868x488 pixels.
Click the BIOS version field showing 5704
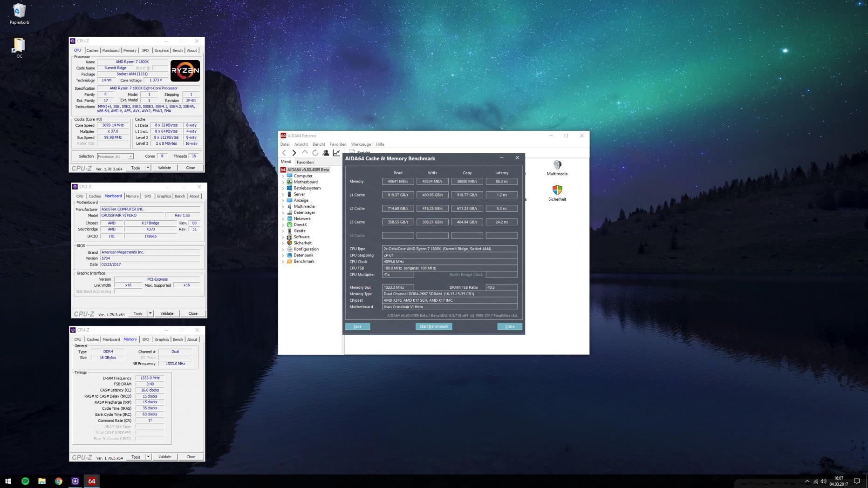[150, 258]
